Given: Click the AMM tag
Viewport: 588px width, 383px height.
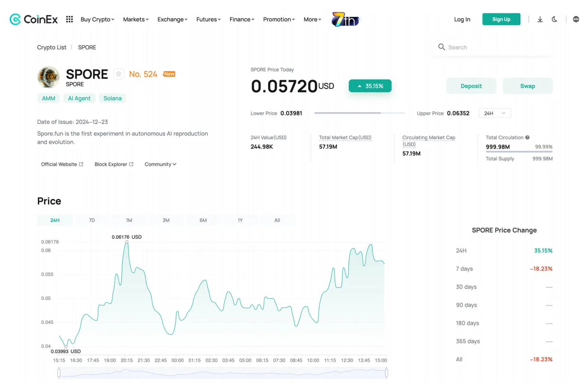Looking at the screenshot, I should pos(49,99).
